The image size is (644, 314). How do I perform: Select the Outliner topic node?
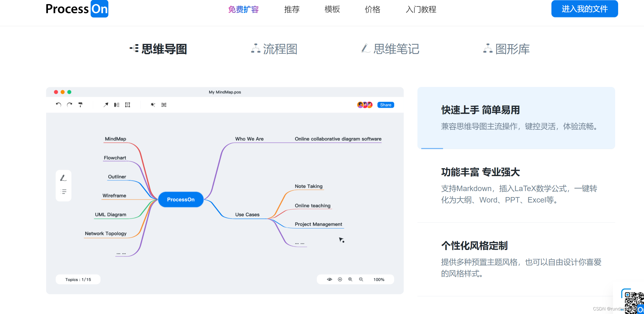[117, 177]
